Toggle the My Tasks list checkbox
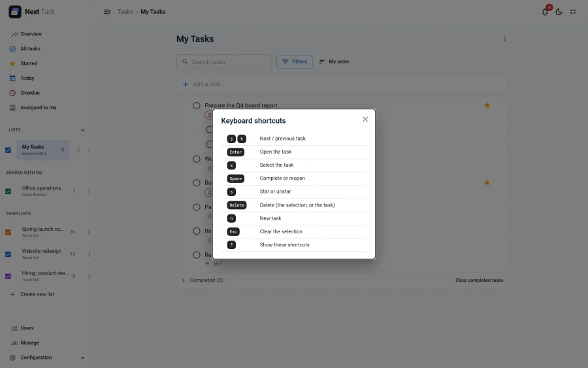 click(8, 150)
